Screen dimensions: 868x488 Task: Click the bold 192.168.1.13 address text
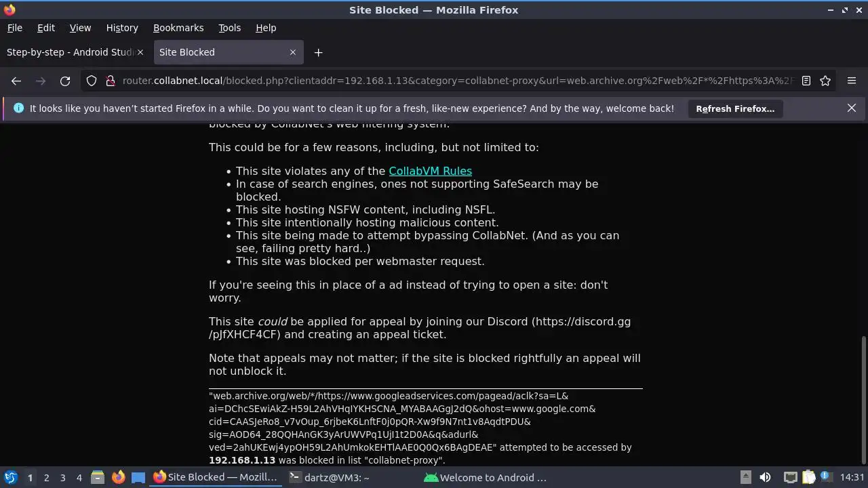[242, 460]
